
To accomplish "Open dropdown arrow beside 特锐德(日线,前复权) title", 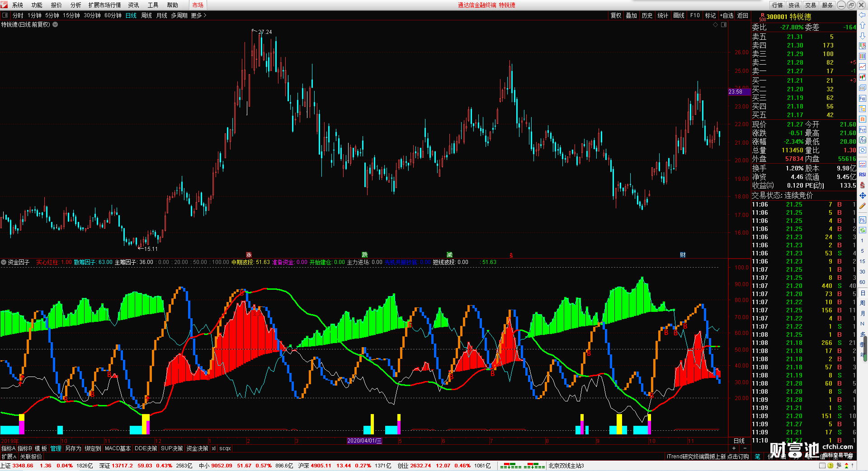I will [x=55, y=24].
